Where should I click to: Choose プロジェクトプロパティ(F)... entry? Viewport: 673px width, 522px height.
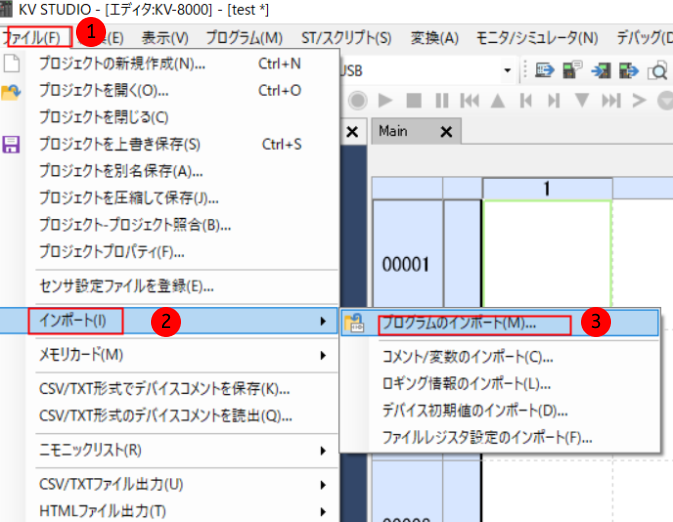point(182,252)
